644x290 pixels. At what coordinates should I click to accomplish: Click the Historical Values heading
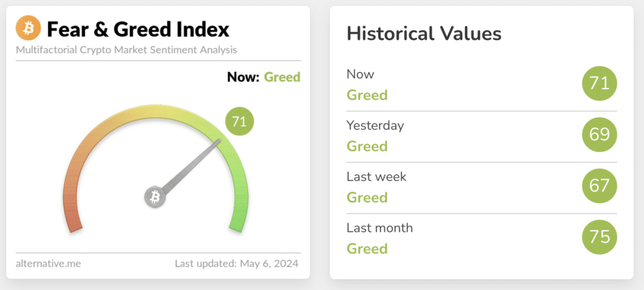[424, 33]
